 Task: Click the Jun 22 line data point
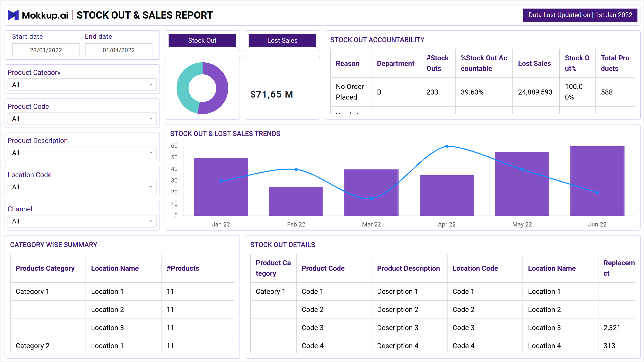597,193
